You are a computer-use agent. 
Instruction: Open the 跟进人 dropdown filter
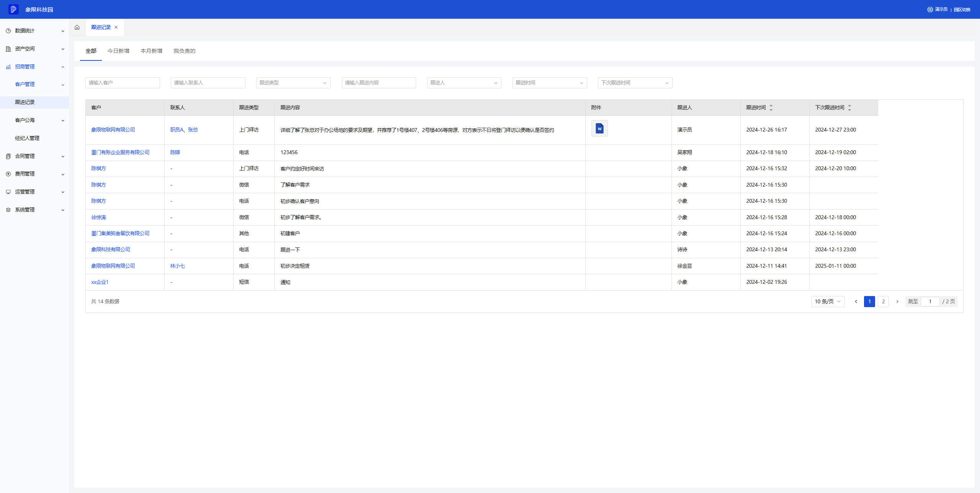click(x=464, y=83)
